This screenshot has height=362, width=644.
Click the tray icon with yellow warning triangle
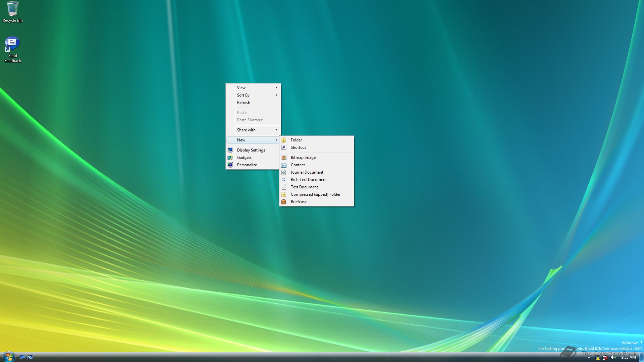597,358
